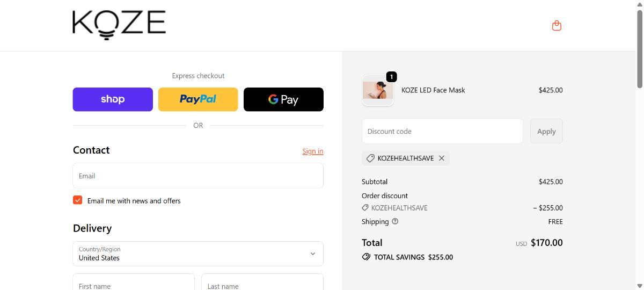Open the Country/Region dropdown
The image size is (644, 290).
coord(198,253)
